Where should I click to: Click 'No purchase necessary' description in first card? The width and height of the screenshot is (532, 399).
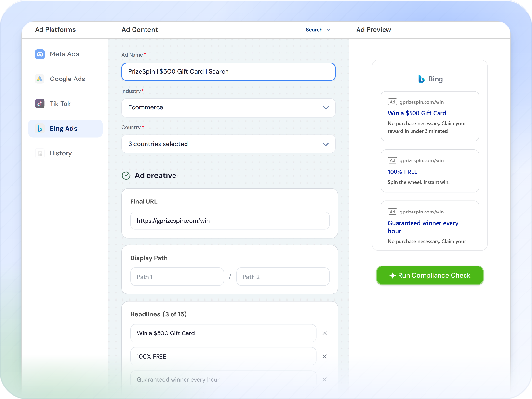[x=427, y=127]
